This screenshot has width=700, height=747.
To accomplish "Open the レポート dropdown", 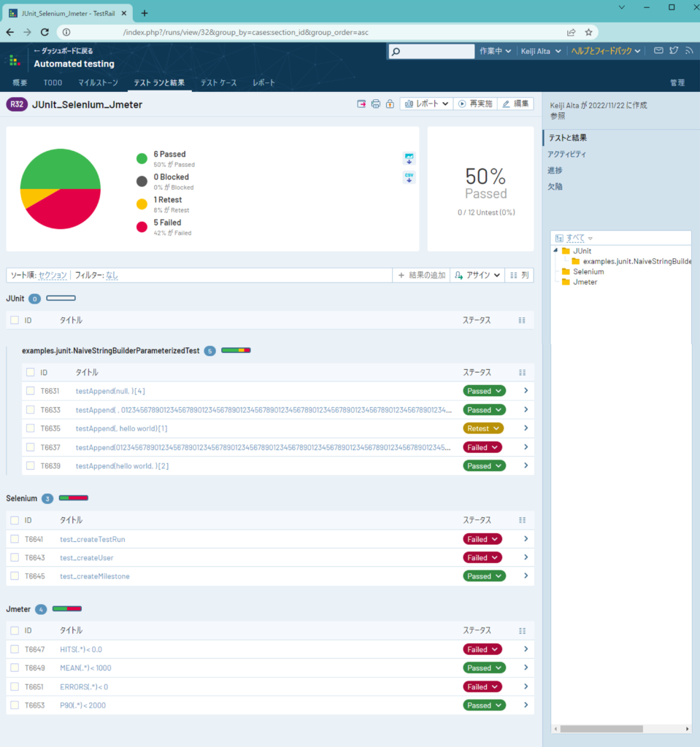I will click(426, 104).
